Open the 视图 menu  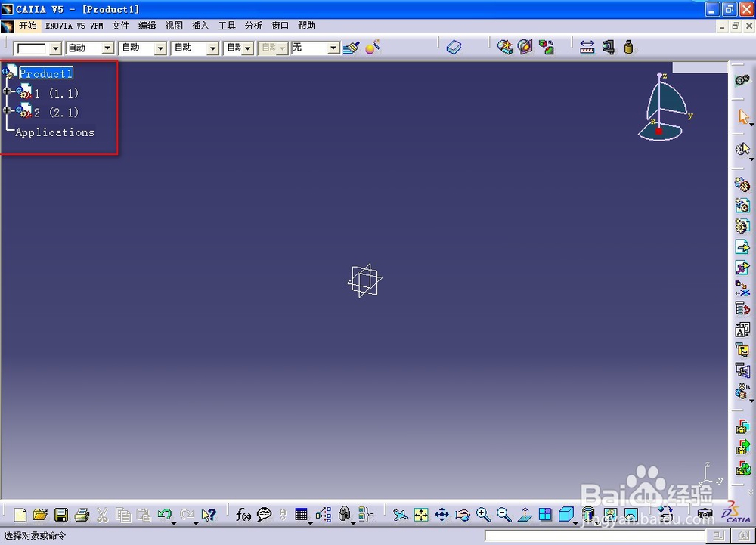coord(174,26)
